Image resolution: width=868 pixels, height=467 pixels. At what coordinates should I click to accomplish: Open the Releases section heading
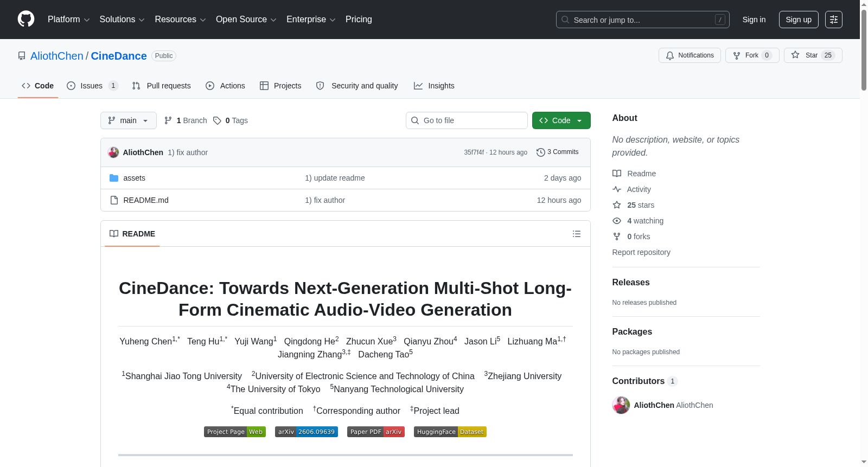click(x=631, y=283)
